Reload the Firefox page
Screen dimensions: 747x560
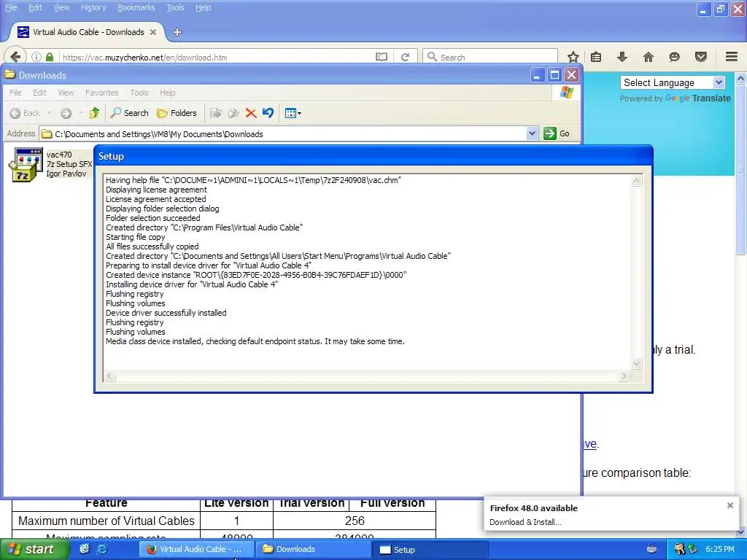tap(405, 57)
